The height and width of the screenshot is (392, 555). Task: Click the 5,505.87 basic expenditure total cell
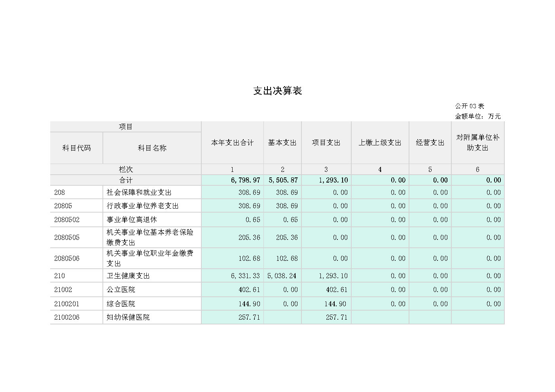[x=283, y=180]
